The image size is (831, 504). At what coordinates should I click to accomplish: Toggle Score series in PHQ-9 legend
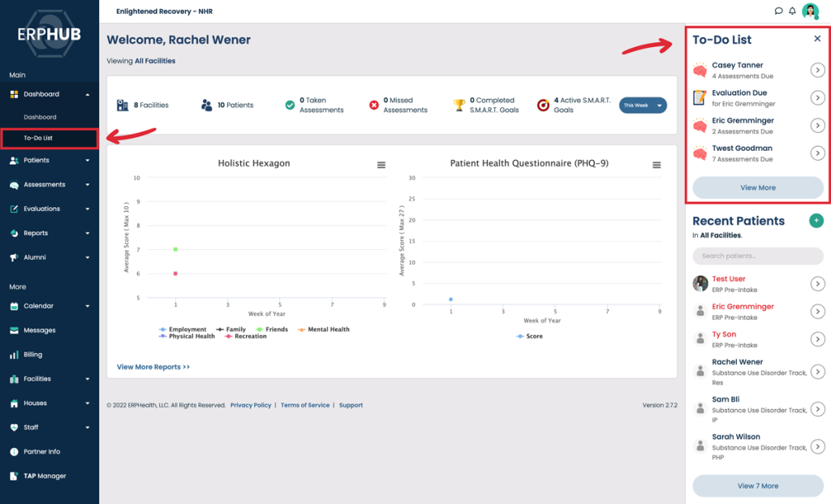[529, 336]
